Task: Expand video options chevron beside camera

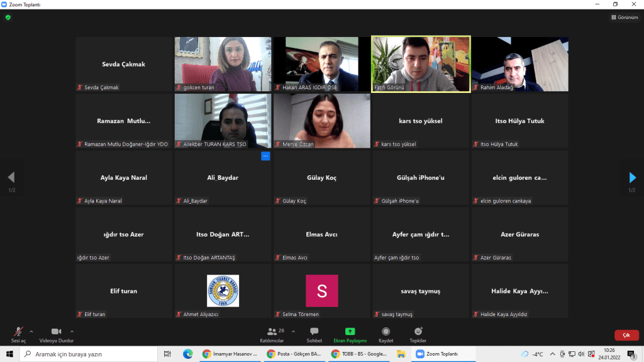Action: 72,331
